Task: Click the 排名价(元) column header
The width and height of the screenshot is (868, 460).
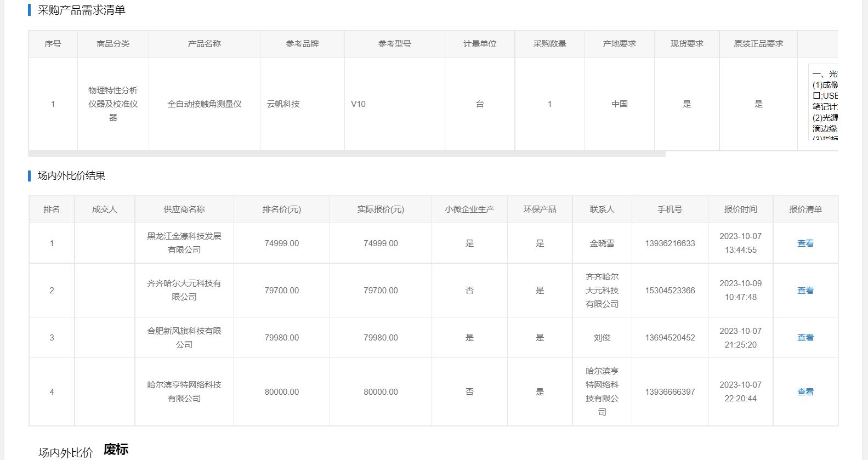Action: point(281,209)
